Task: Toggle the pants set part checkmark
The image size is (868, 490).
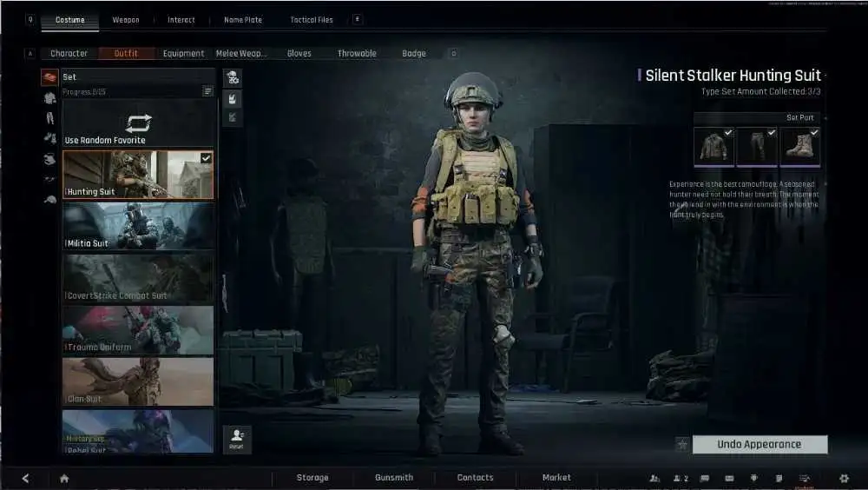Action: pyautogui.click(x=771, y=132)
